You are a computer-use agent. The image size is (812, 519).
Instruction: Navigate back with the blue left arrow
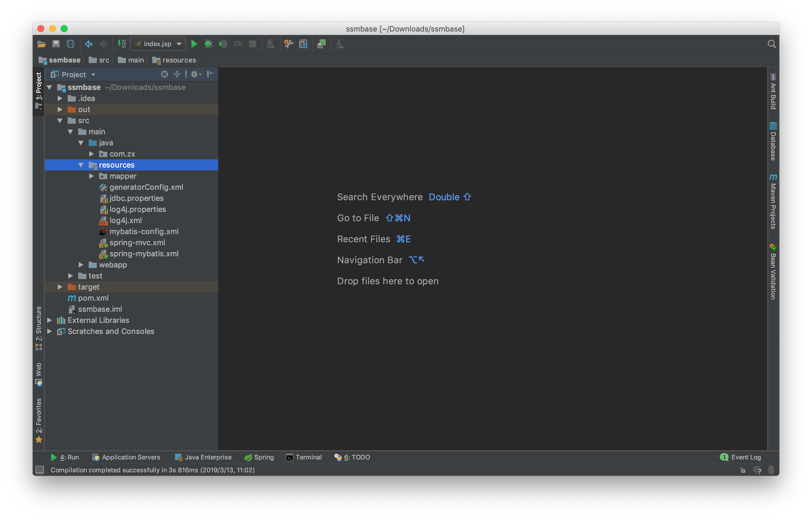(89, 44)
